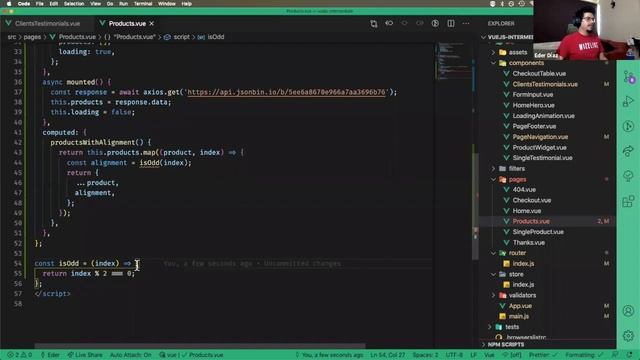The image size is (640, 360).
Task: Click the circled play icon in editor toolbar
Action: 435,23
